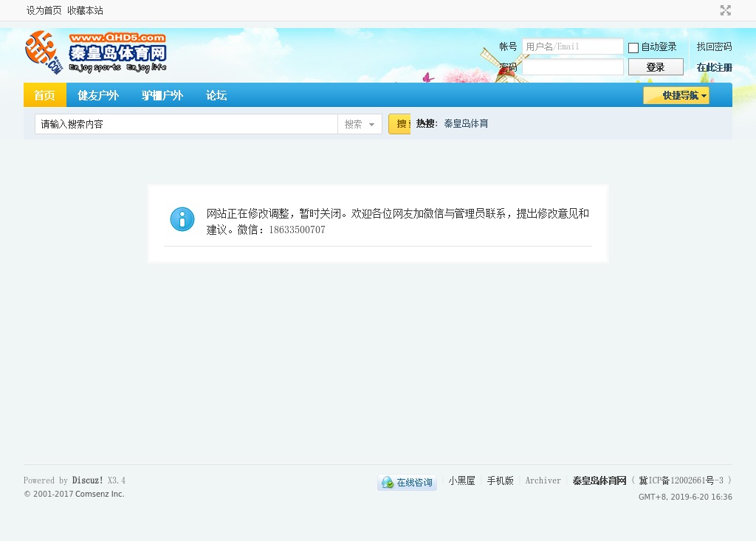Open the 设为首页 link
The image size is (756, 541).
[x=44, y=10]
